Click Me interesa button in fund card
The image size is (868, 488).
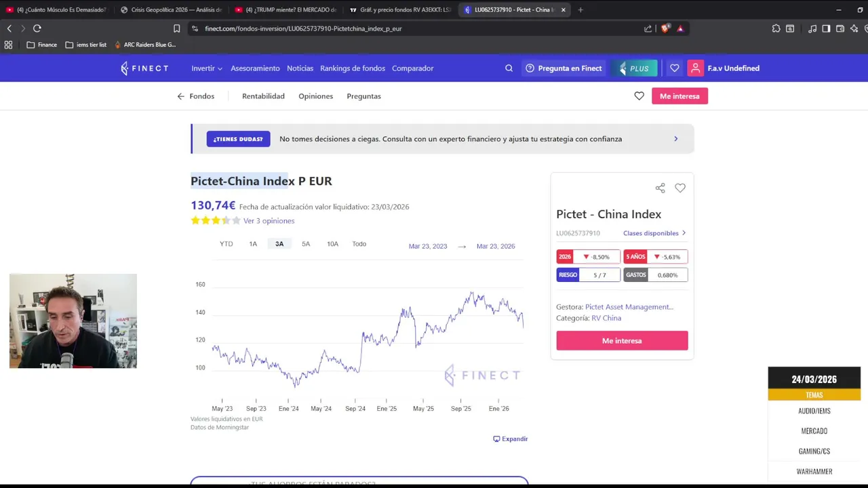click(x=622, y=341)
